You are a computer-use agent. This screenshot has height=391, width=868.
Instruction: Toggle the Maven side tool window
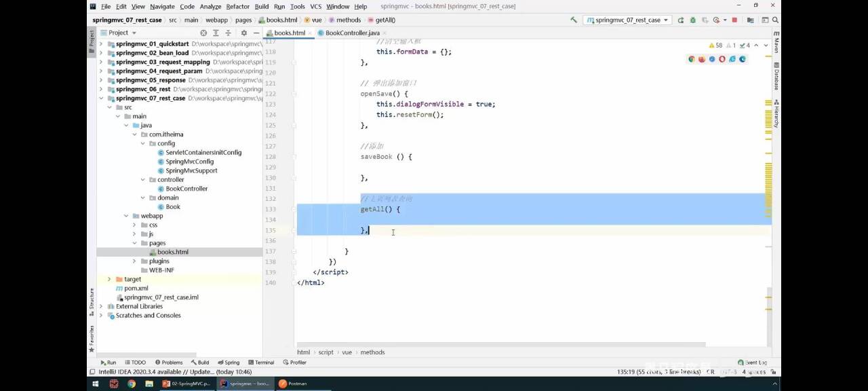click(776, 41)
